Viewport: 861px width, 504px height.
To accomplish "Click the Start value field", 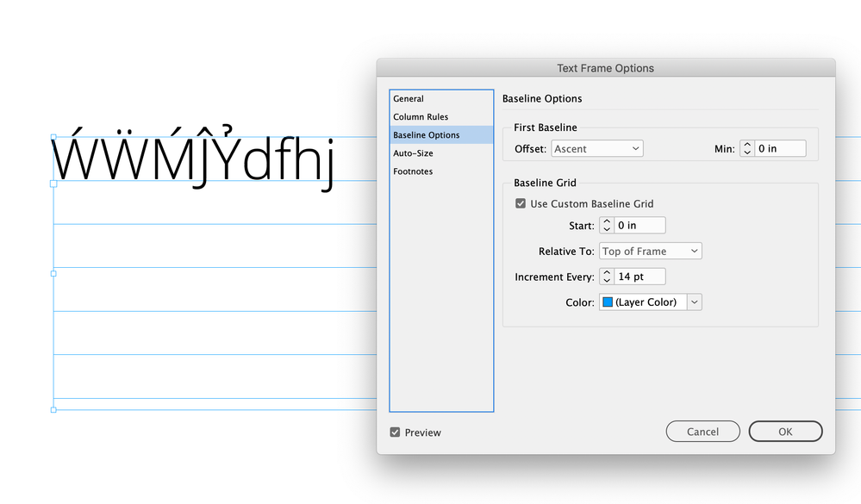I will coord(640,226).
